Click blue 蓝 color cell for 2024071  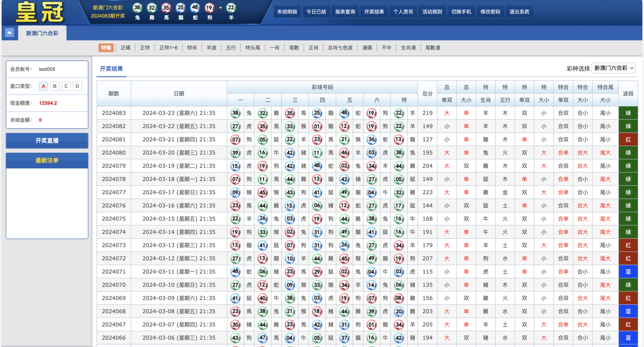coord(628,272)
